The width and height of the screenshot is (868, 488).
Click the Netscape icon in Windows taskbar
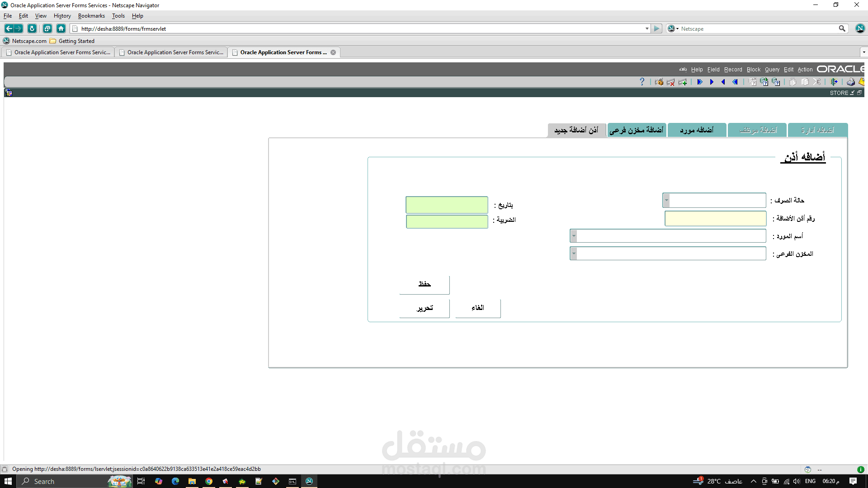309,481
